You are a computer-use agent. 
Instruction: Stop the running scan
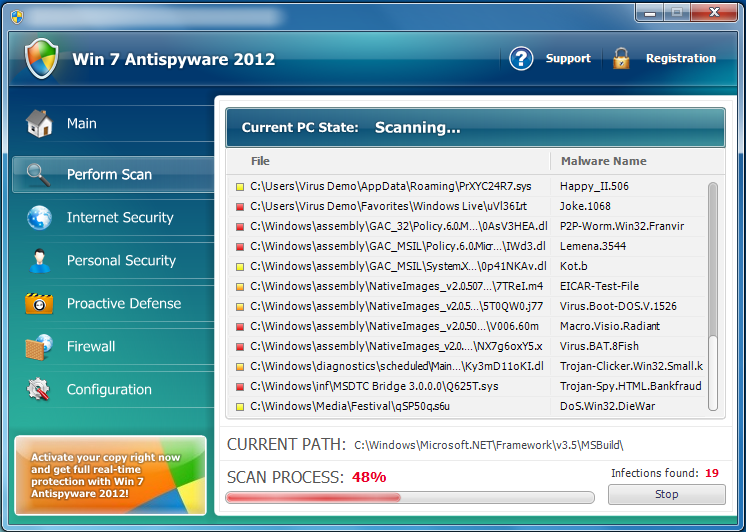[x=667, y=494]
